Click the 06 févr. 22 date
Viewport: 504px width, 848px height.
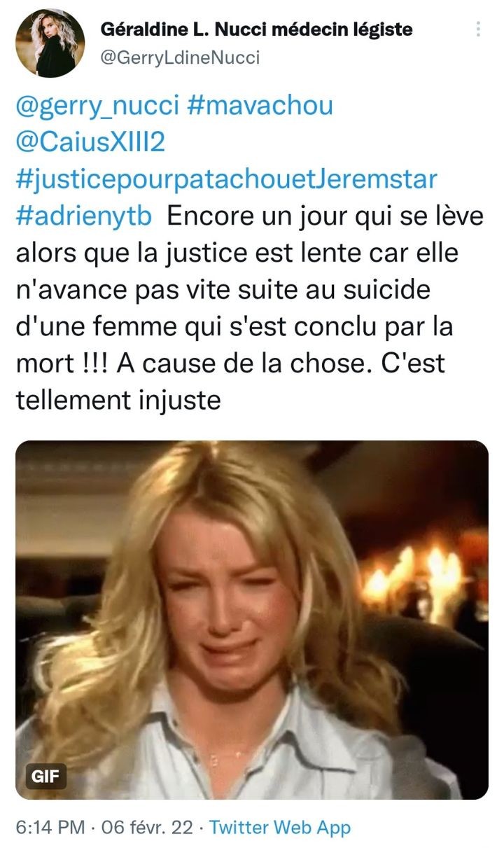(x=147, y=827)
